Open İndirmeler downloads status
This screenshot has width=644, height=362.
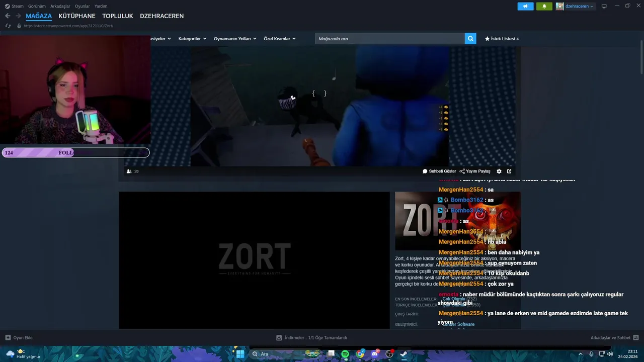312,338
